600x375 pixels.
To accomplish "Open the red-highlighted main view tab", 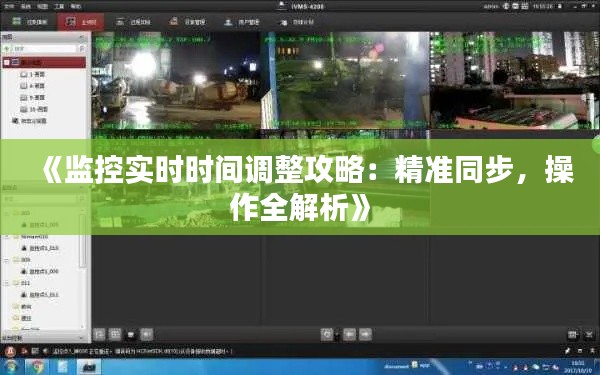I will [x=81, y=22].
